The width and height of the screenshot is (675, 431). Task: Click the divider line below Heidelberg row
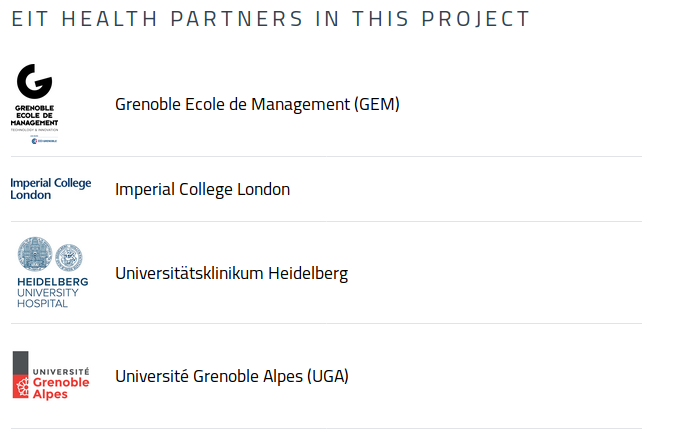[326, 323]
